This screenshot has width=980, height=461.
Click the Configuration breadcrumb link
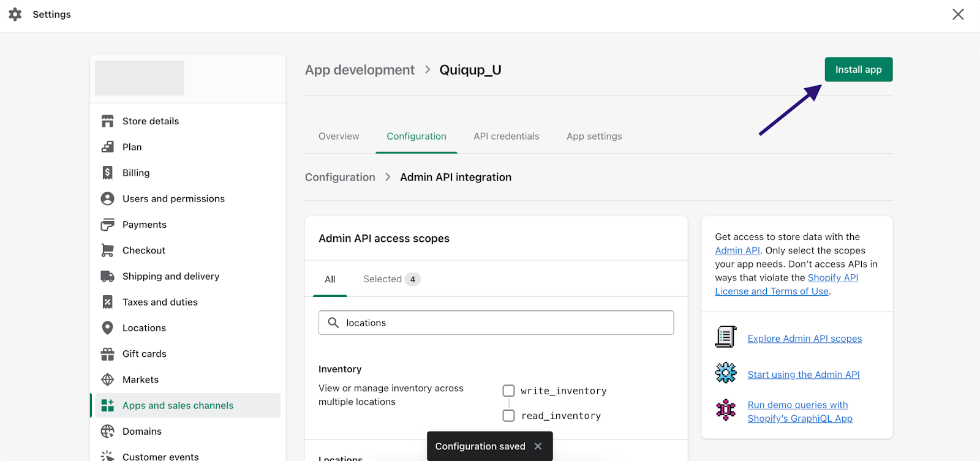[340, 177]
